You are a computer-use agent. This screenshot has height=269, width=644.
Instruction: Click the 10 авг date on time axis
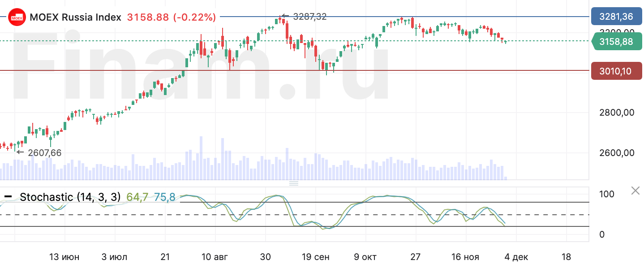coord(215,257)
